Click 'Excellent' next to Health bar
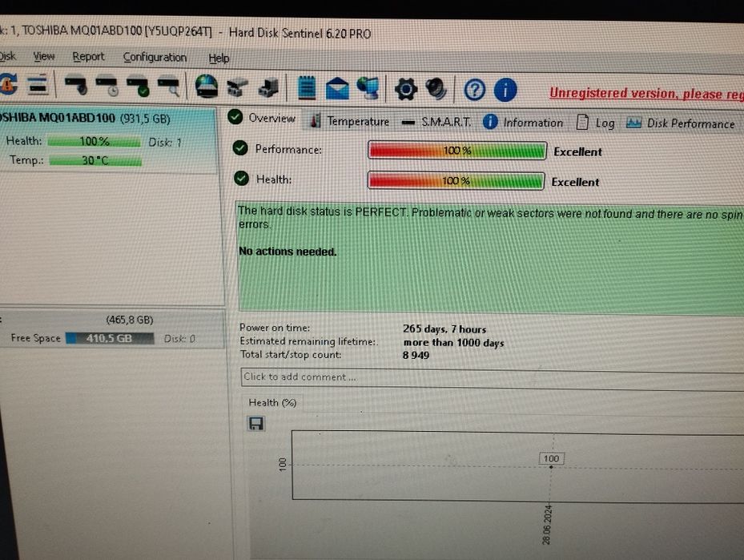 [x=575, y=182]
